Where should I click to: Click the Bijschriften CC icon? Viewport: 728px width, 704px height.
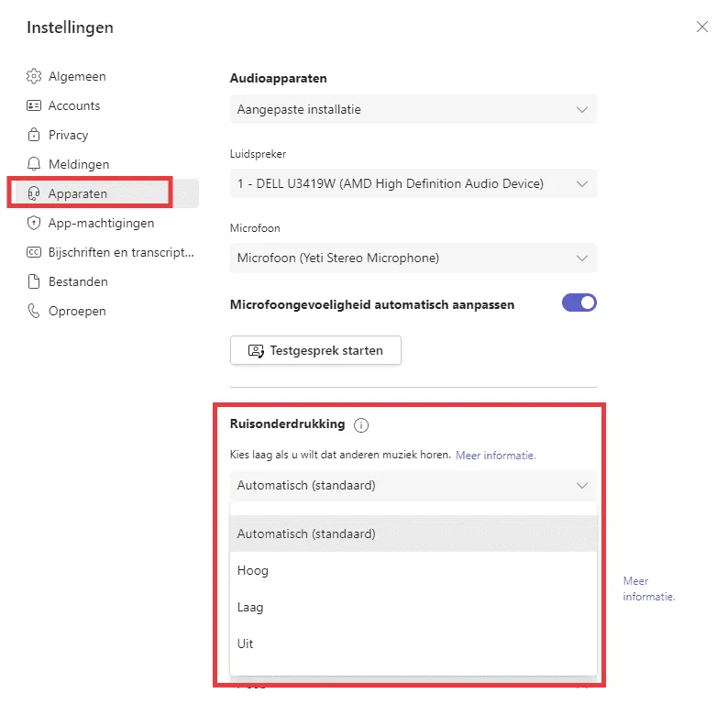(34, 252)
